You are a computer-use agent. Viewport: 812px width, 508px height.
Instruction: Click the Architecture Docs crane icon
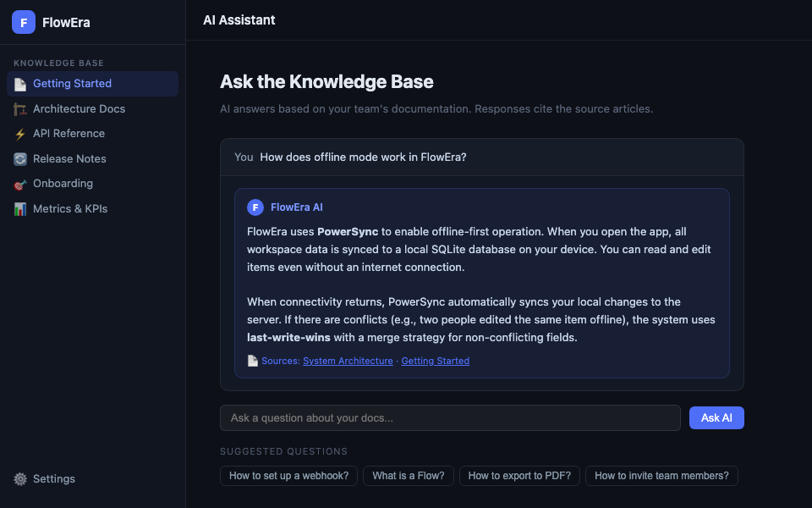20,109
